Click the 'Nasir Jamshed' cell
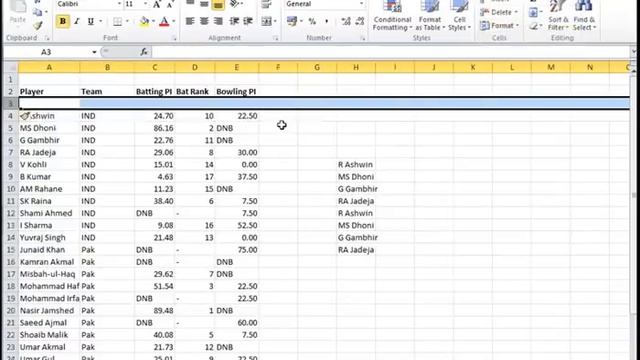 coord(49,311)
